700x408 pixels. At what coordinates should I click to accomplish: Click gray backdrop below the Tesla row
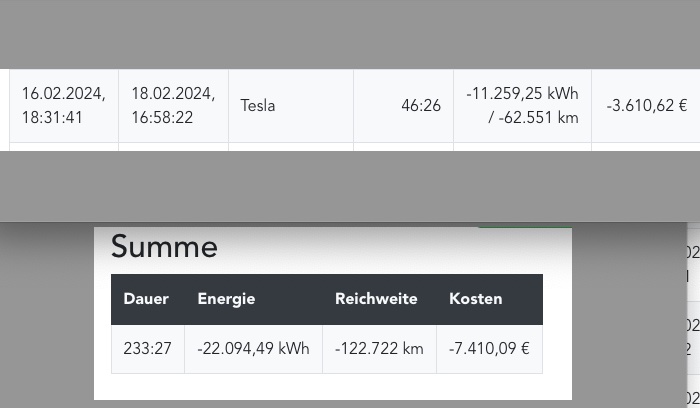350,186
